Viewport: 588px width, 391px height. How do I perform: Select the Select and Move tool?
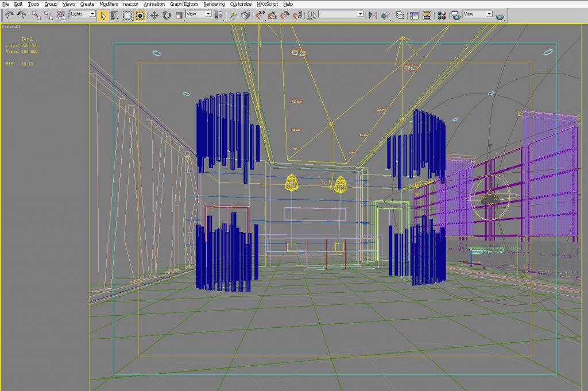[x=155, y=16]
